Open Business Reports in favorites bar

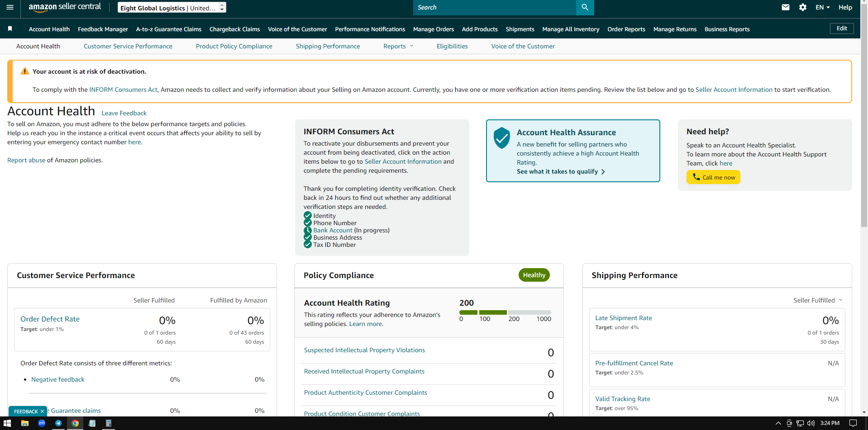click(727, 29)
